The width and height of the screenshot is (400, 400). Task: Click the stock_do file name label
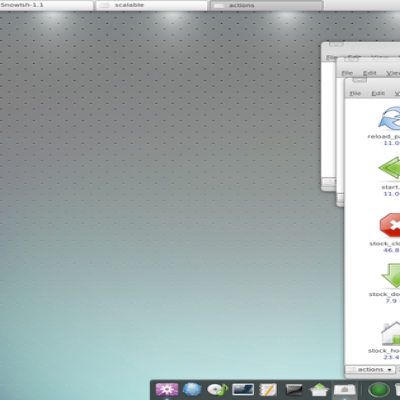[384, 294]
